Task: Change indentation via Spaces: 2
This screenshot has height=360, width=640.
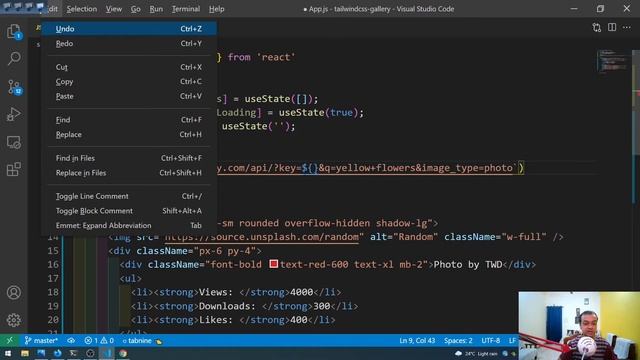Action: point(458,340)
